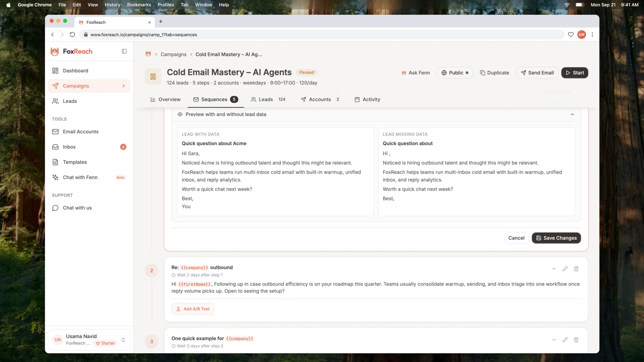644x362 pixels.
Task: Open Inbox with 2 unread
Action: click(89, 147)
